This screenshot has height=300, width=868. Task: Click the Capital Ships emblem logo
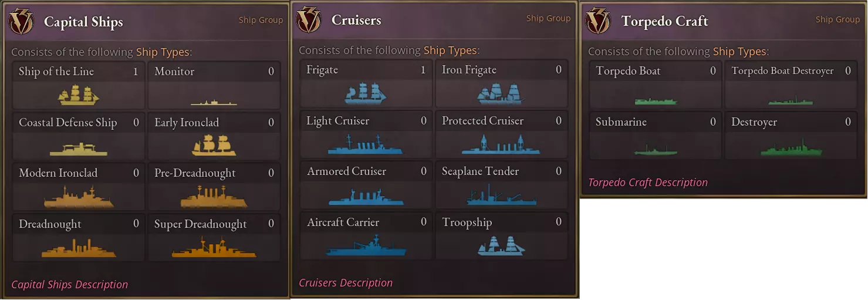click(21, 22)
